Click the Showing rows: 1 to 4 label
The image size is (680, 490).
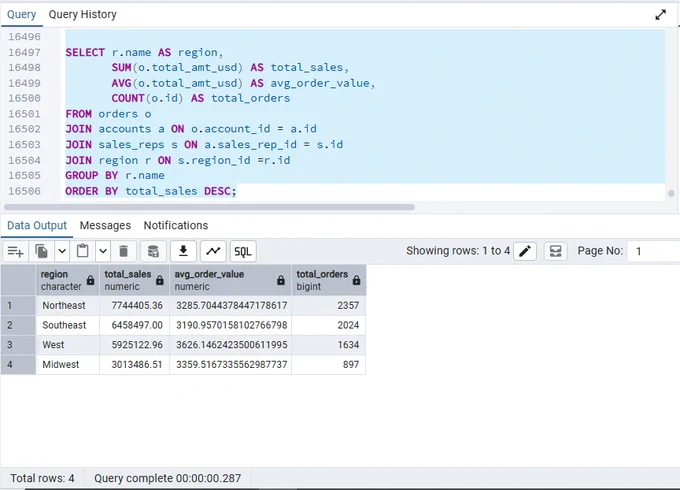[x=458, y=251]
